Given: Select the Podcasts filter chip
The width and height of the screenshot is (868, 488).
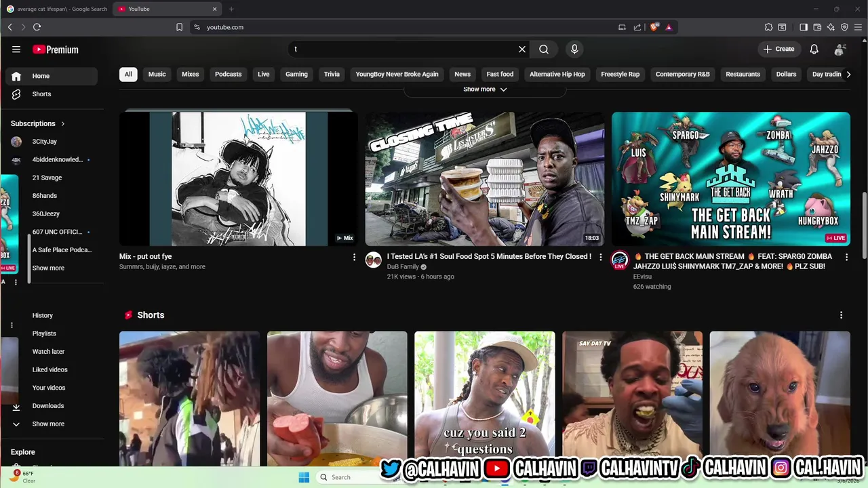Looking at the screenshot, I should click(x=229, y=75).
